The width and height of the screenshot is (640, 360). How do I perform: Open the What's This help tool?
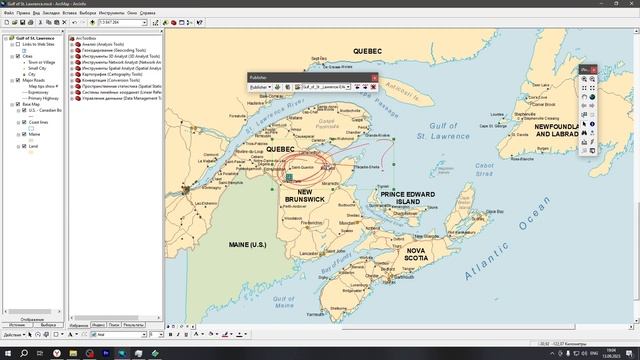(x=200, y=22)
